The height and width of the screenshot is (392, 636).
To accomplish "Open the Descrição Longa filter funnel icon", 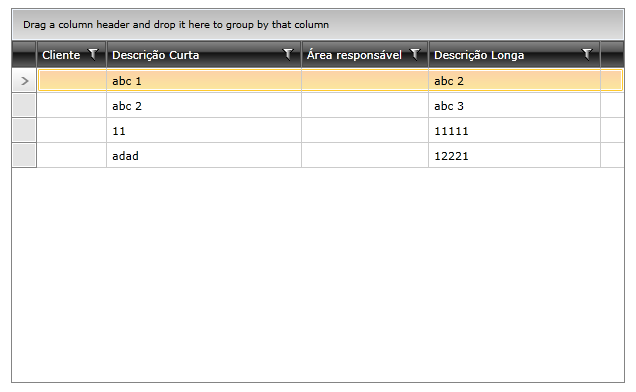I will (x=587, y=54).
